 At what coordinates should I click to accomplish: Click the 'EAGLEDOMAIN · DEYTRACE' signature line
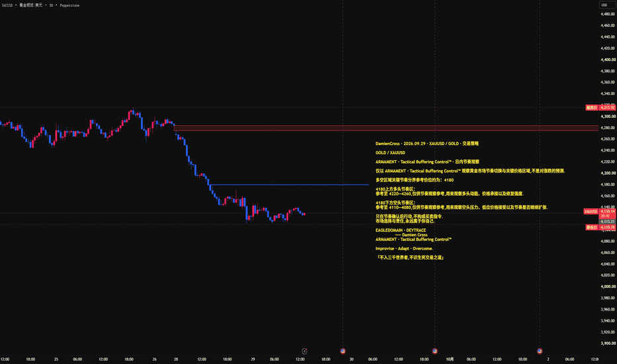(401, 230)
